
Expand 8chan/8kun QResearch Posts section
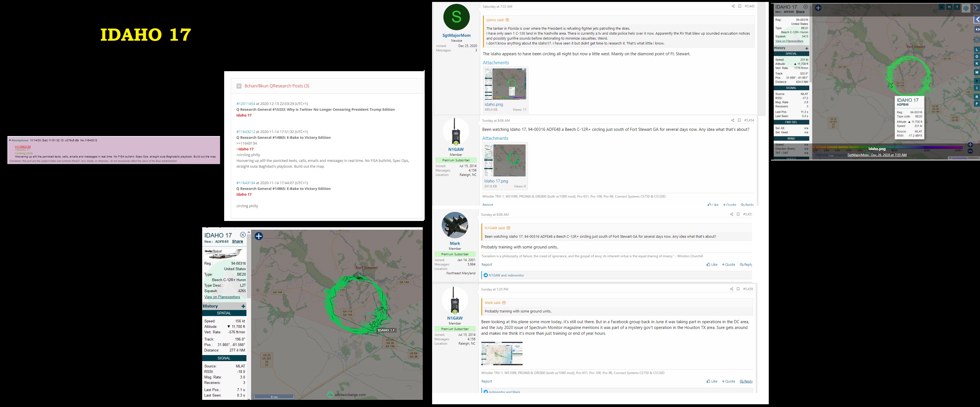239,86
